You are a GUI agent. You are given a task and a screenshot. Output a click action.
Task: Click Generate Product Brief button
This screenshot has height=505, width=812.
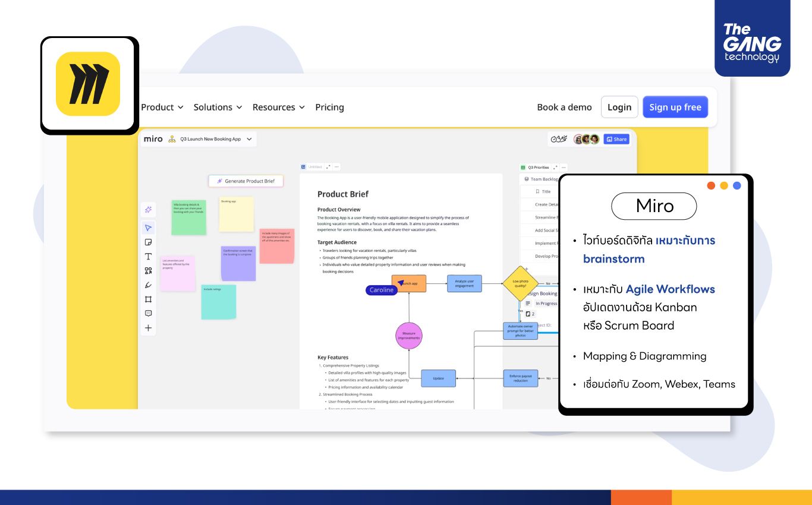pyautogui.click(x=246, y=181)
